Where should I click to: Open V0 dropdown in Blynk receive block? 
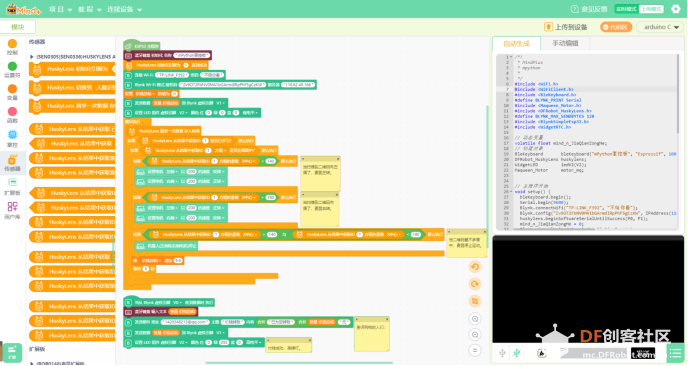click(x=177, y=302)
